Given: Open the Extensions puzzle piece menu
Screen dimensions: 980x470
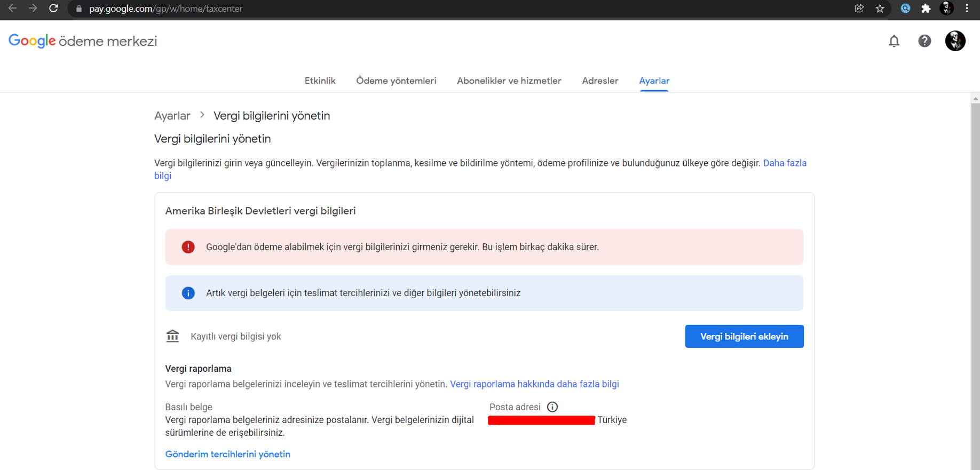Looking at the screenshot, I should [926, 9].
